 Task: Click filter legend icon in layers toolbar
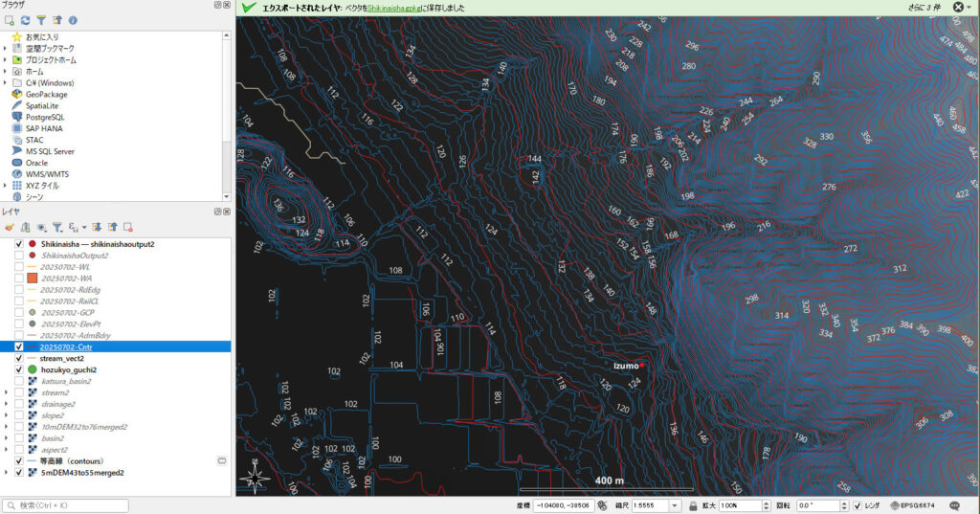(57, 227)
